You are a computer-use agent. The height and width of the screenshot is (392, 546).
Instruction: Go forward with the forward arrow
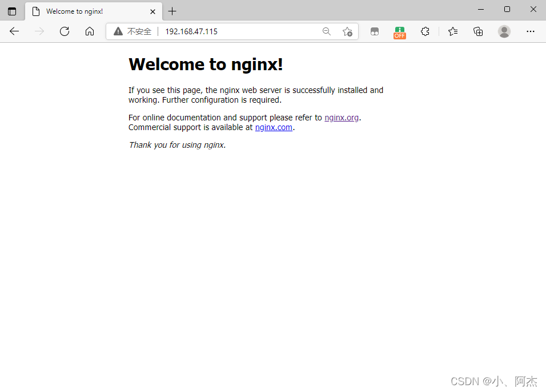click(39, 31)
